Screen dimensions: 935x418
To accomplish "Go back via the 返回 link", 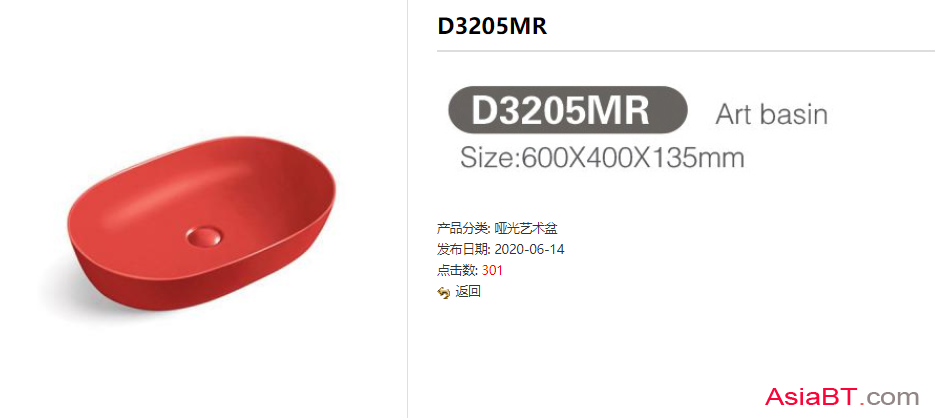I will tap(468, 292).
